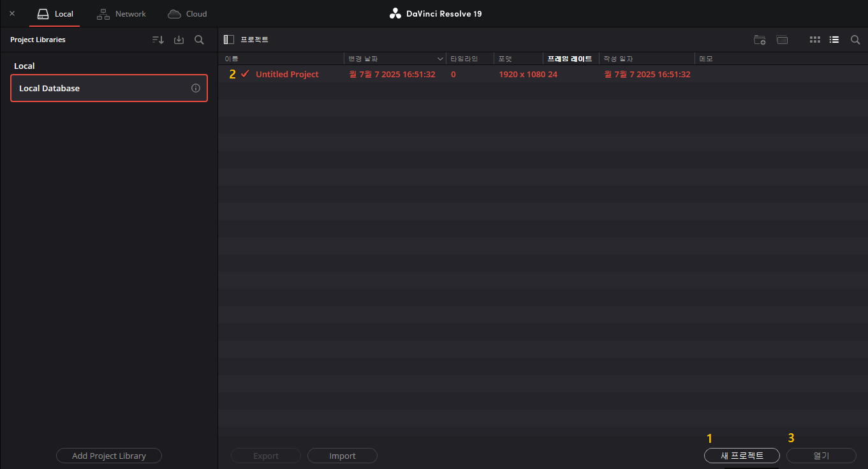Sort by 프레임 레이트 column header

coord(570,59)
